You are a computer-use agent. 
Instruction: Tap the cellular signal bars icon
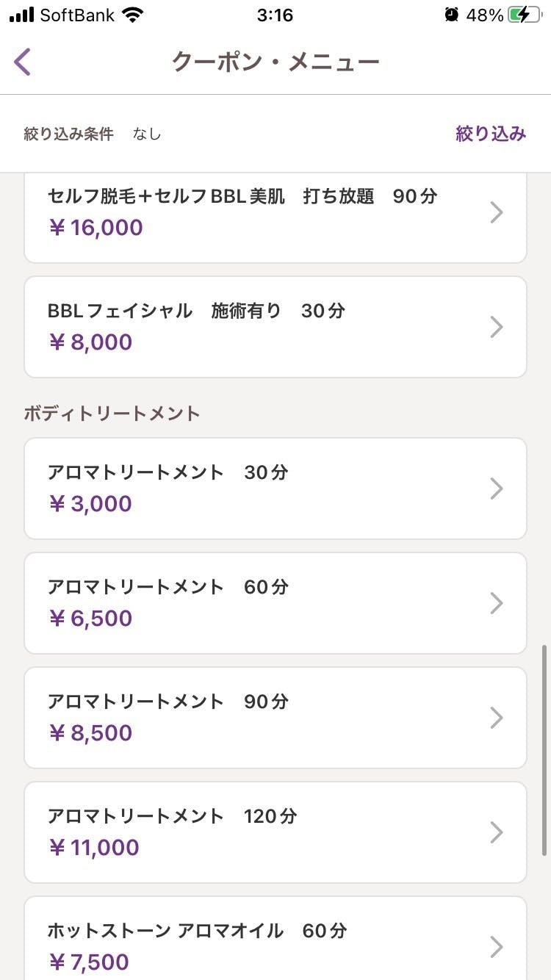[x=22, y=15]
